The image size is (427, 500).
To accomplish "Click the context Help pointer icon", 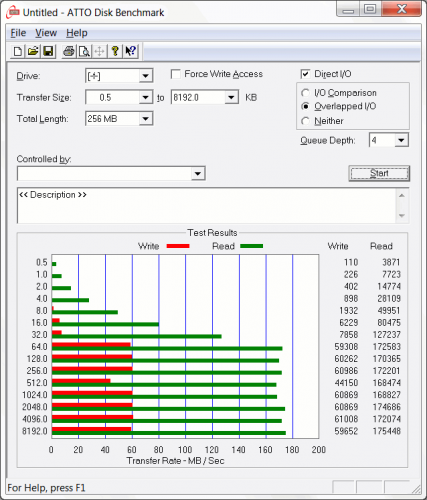I will point(130,52).
